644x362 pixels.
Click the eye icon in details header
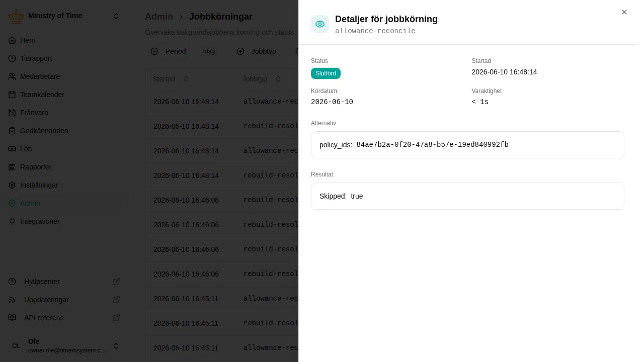pyautogui.click(x=320, y=24)
